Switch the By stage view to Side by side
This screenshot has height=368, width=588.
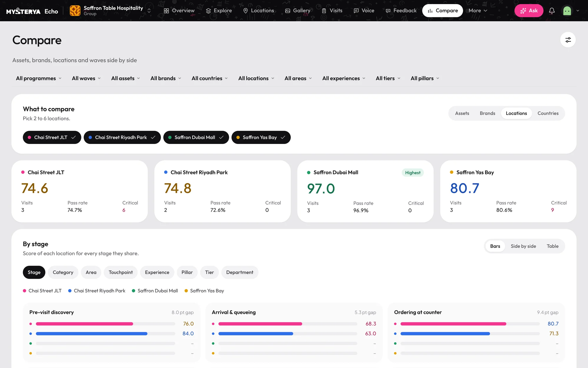523,246
